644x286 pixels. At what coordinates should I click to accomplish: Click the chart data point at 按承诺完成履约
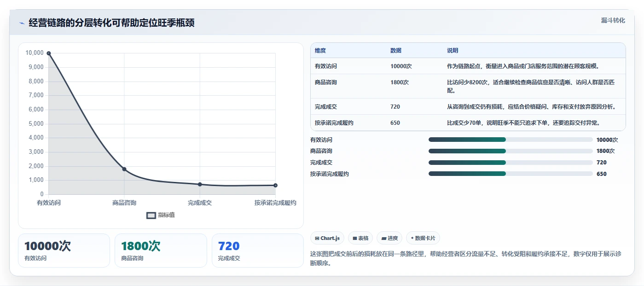(x=275, y=185)
